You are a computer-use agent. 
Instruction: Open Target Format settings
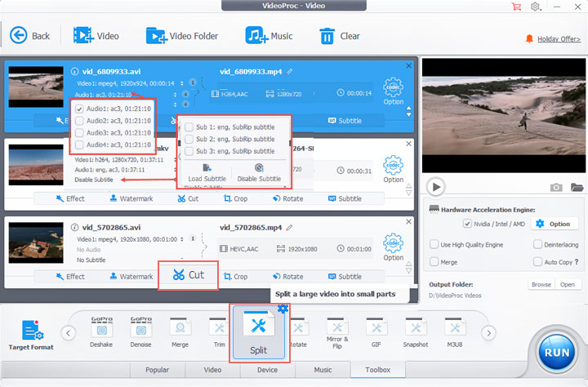tap(32, 335)
